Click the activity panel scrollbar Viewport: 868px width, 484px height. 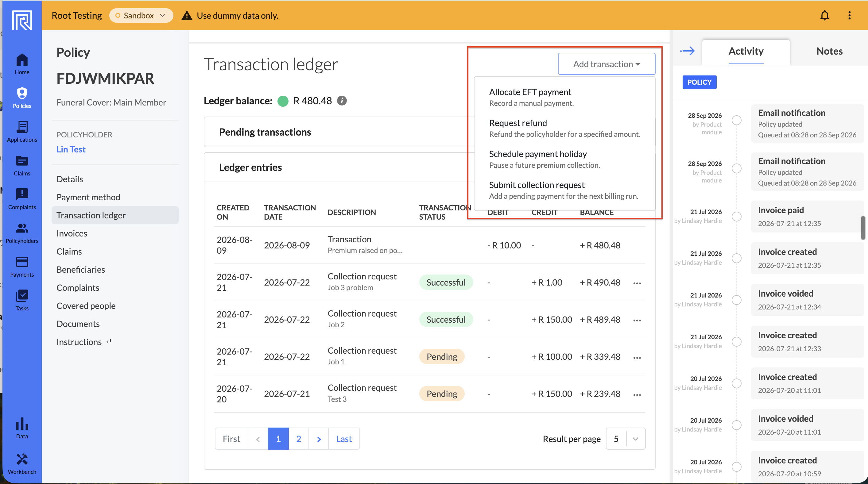coord(862,228)
